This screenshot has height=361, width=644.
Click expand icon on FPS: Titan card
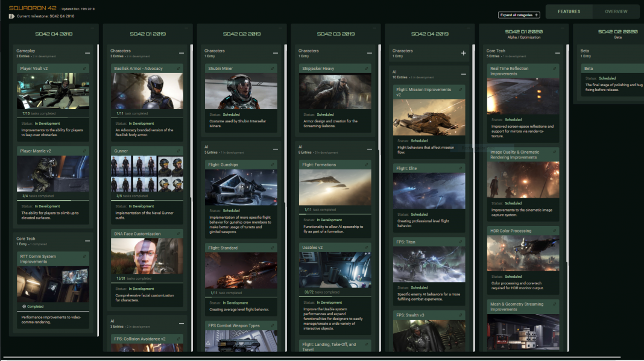coord(461,242)
